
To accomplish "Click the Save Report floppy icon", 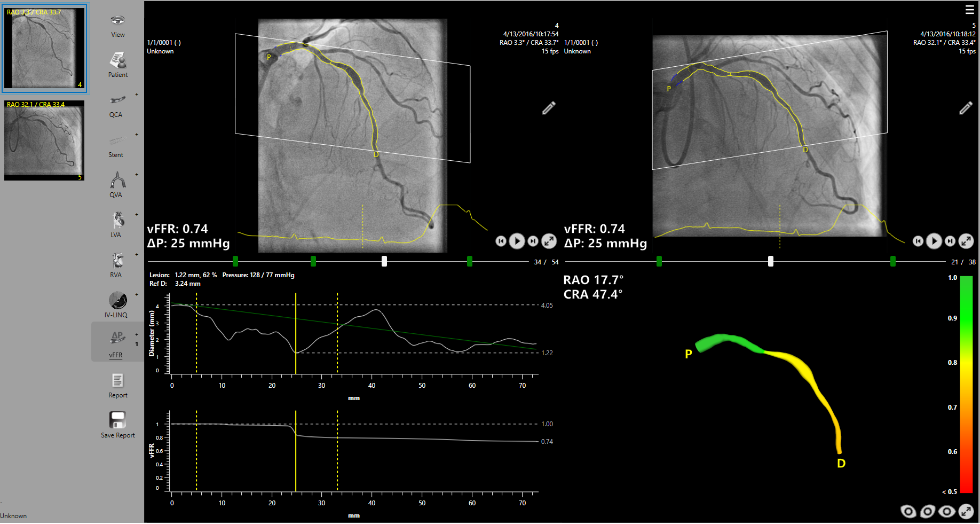I will [117, 420].
